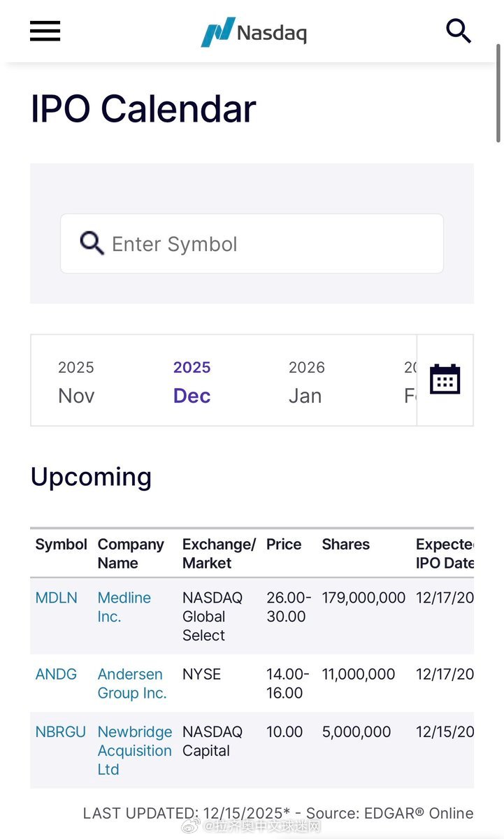
Task: Open the calendar date picker icon
Action: coord(445,380)
